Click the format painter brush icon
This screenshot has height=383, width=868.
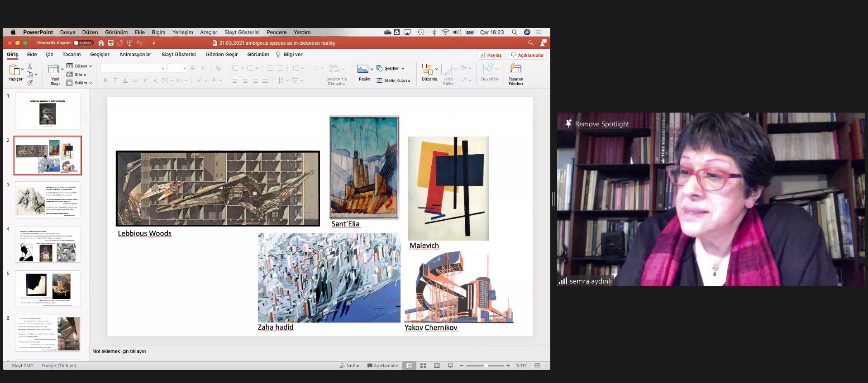30,82
